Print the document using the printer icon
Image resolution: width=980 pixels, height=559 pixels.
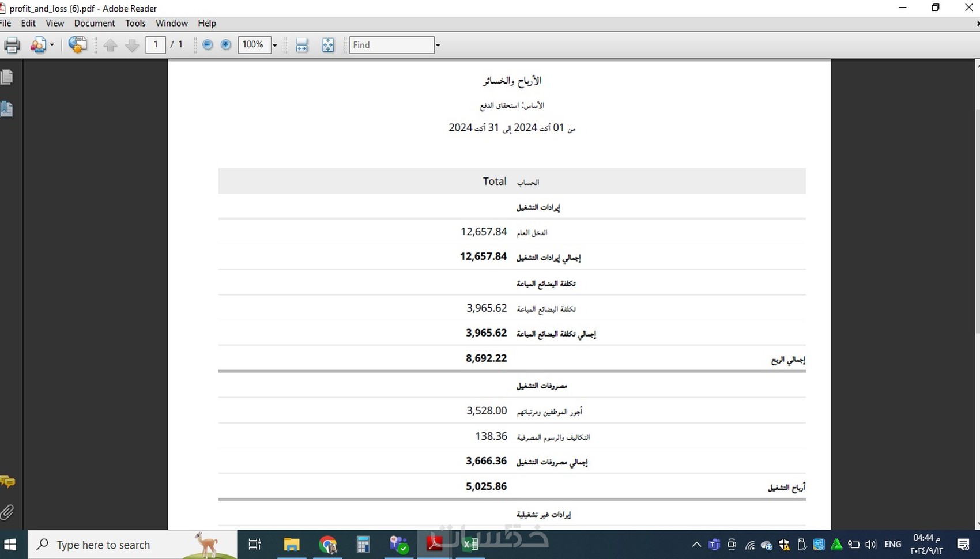(x=12, y=45)
